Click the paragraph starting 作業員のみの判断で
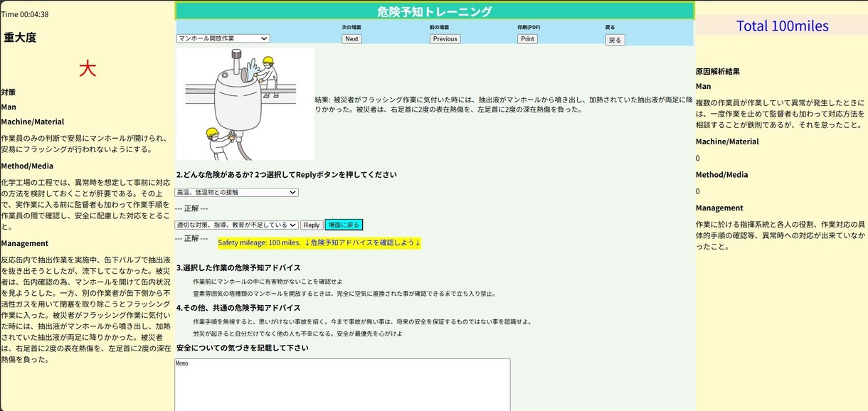This screenshot has height=411, width=868. [x=85, y=144]
